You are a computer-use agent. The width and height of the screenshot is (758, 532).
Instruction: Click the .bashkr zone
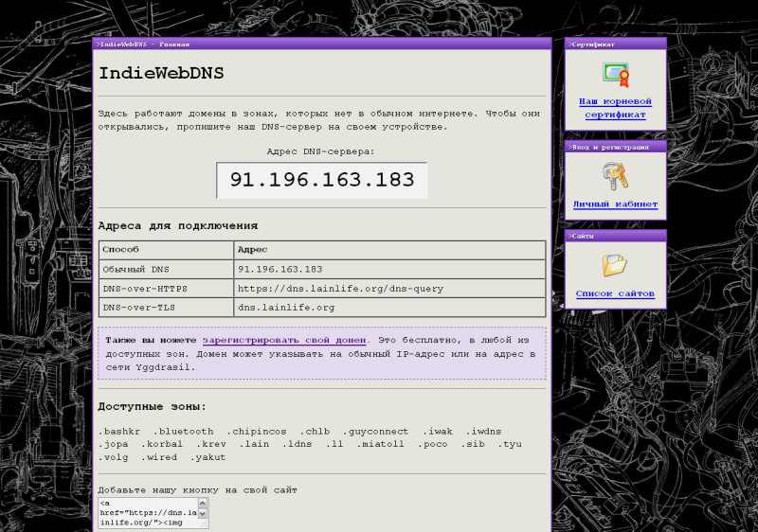(119, 432)
